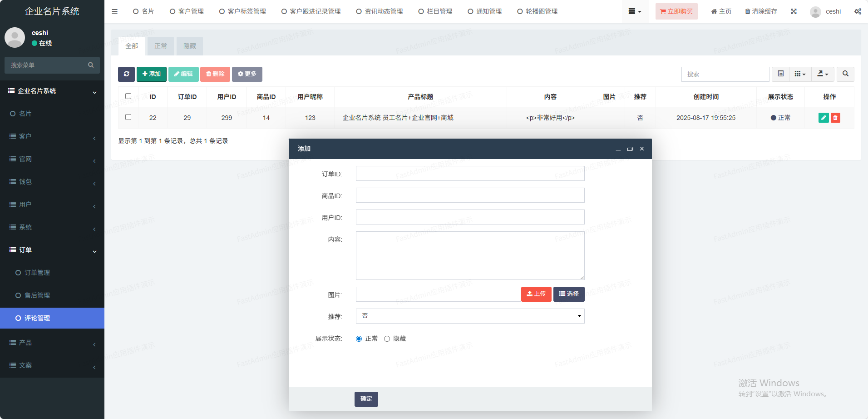868x419 pixels.
Task: Click the red 上传 upload button
Action: click(536, 294)
